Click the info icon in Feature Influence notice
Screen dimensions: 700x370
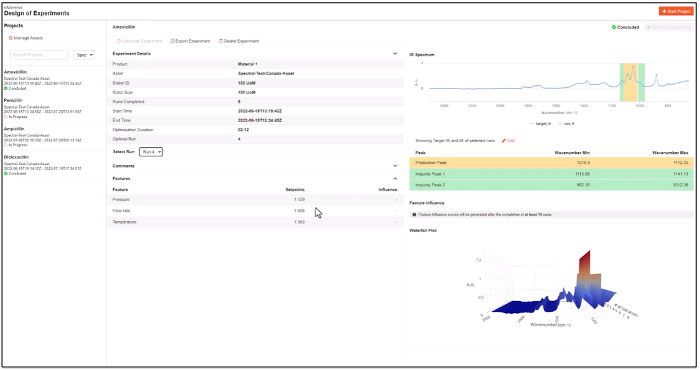(414, 215)
